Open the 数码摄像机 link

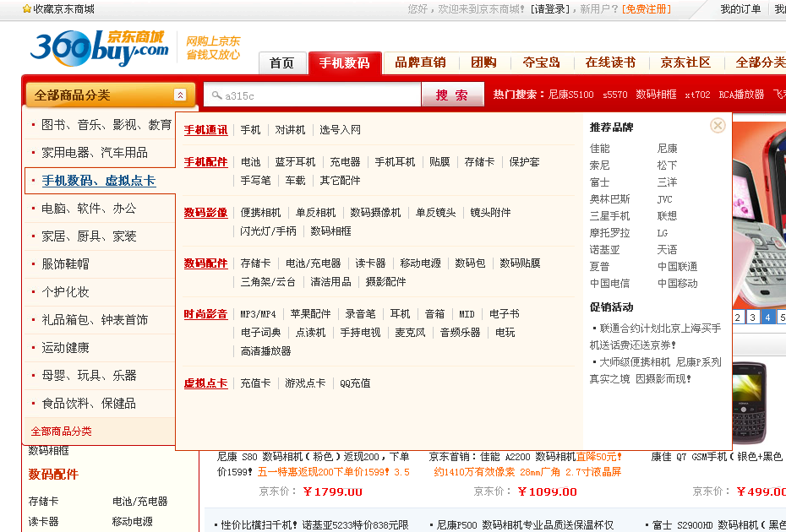pos(375,213)
